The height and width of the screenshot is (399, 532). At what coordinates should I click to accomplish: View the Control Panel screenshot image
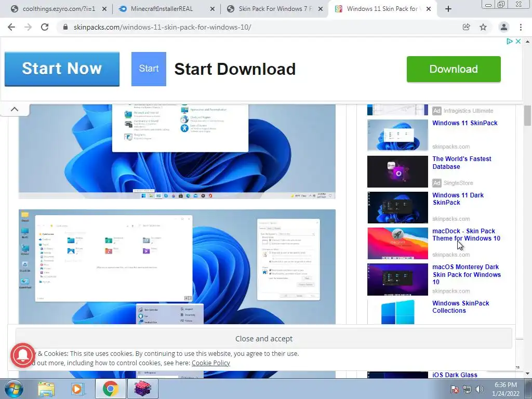177,151
